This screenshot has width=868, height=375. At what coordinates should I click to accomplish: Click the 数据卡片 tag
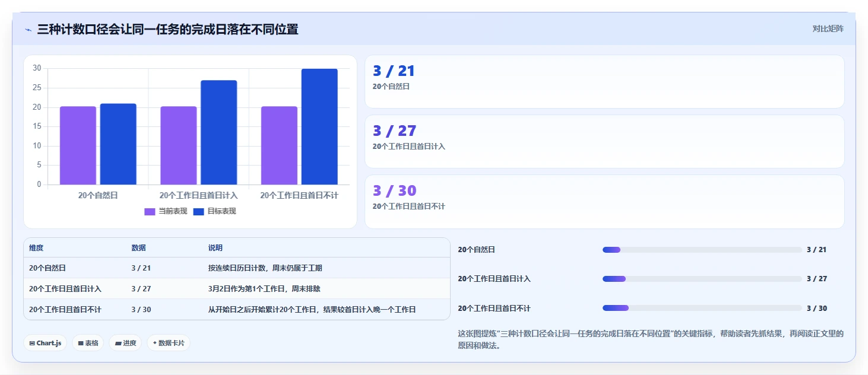click(169, 343)
